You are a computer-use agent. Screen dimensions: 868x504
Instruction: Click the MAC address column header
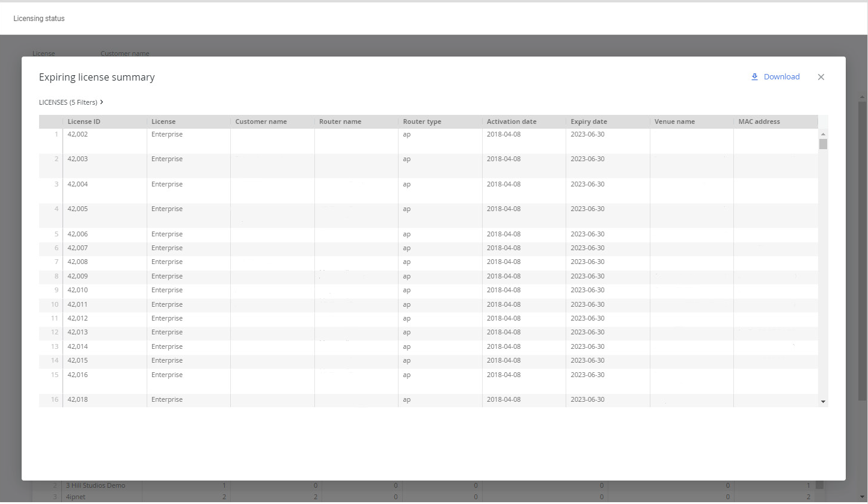click(759, 121)
